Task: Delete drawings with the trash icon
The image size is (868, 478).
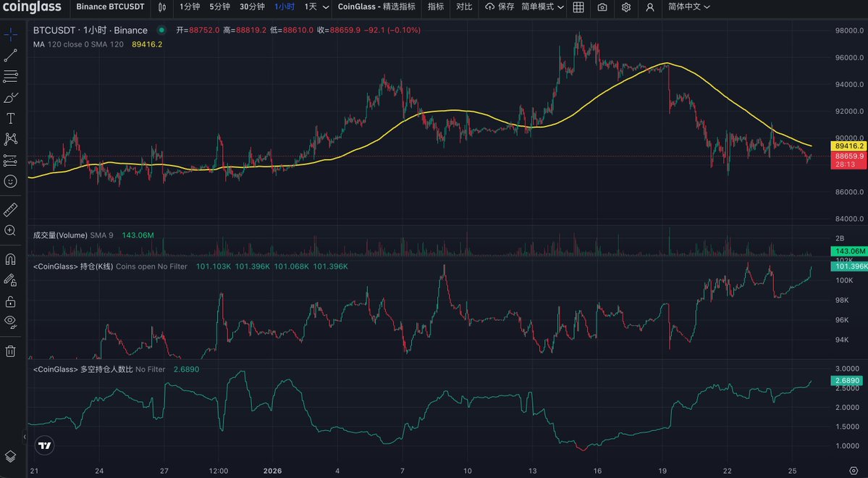Action: (x=11, y=351)
